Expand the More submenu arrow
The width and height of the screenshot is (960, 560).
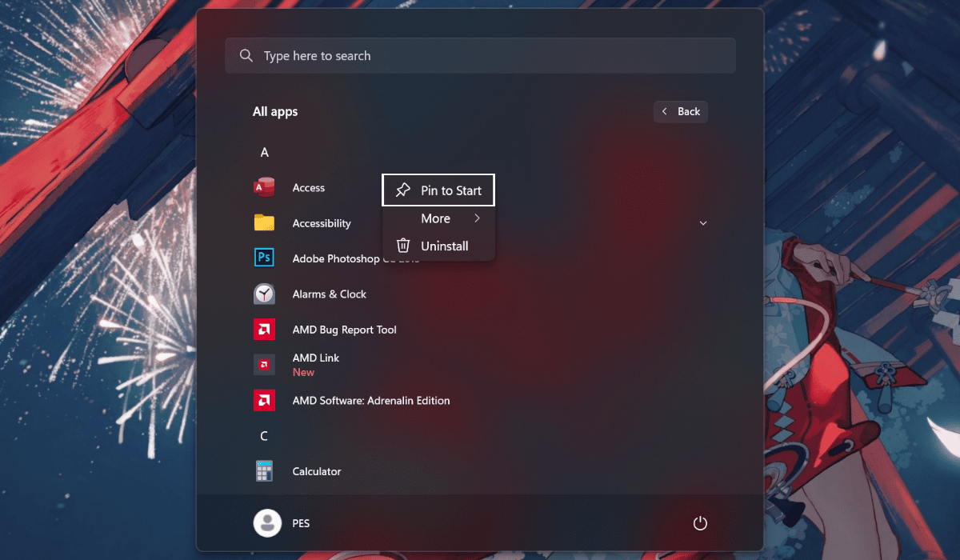point(477,218)
